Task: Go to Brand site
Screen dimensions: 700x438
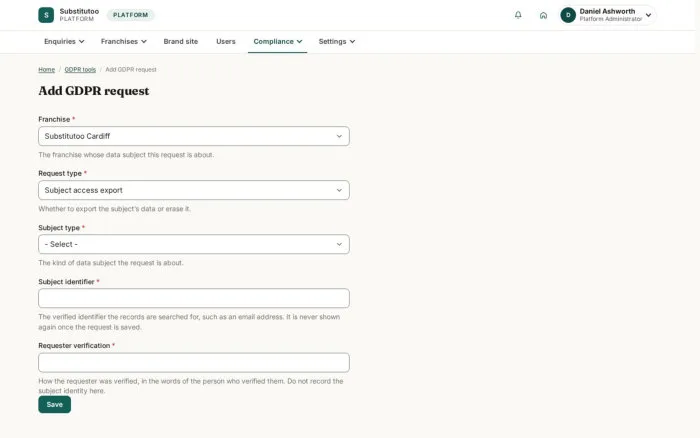Action: pos(180,41)
